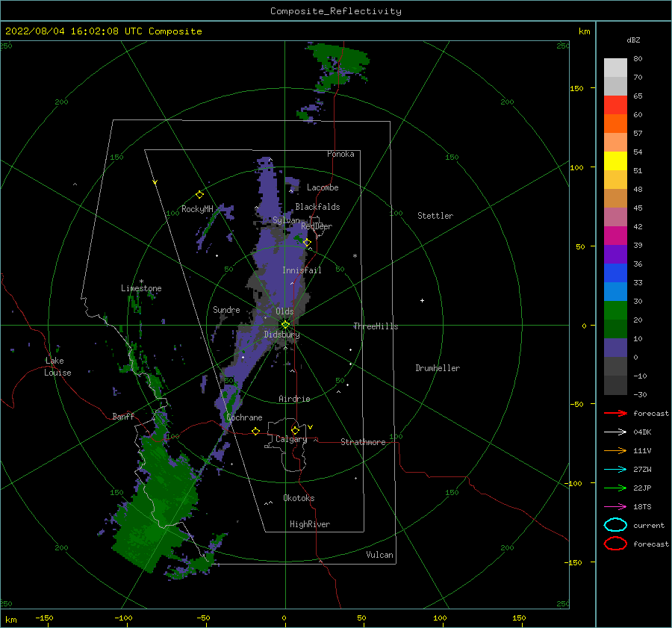Click the white plus marker north of Drumheller
The width and height of the screenshot is (672, 628).
(x=422, y=300)
